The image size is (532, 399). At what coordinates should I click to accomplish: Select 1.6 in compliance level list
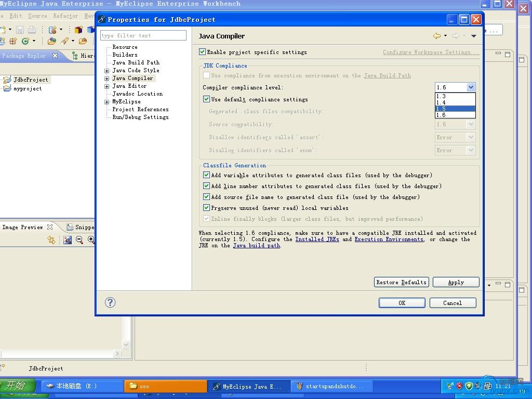tap(455, 115)
